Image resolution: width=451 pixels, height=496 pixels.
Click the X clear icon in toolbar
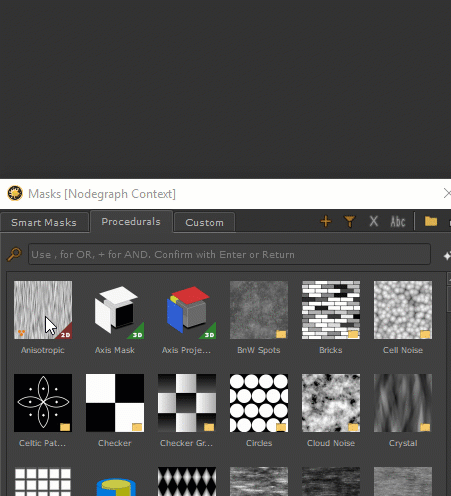[374, 221]
